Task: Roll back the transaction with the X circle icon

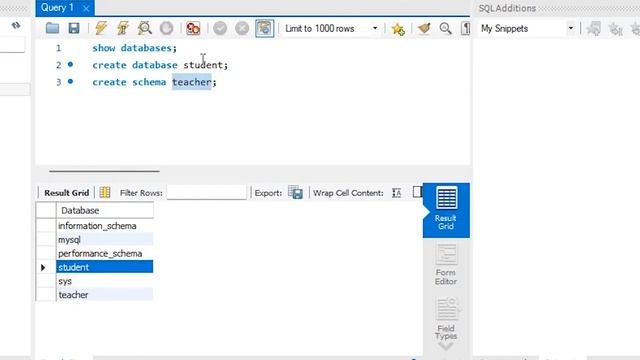Action: click(242, 28)
